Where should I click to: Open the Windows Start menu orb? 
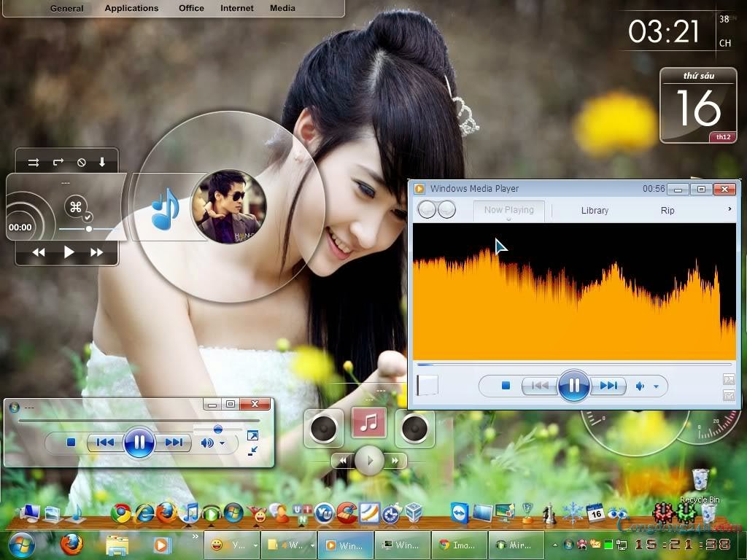[21, 545]
